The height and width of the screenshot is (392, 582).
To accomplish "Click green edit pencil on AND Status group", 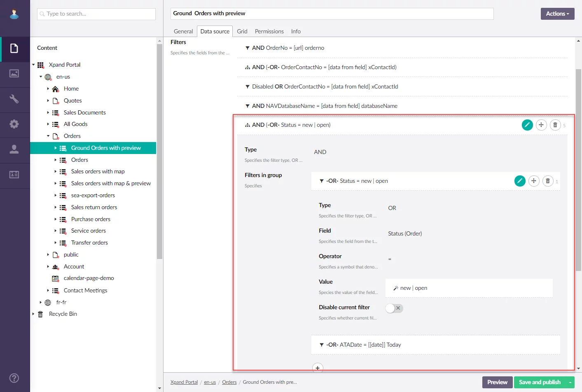I will [527, 125].
